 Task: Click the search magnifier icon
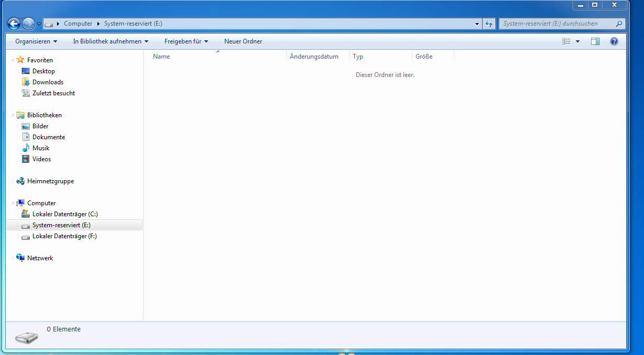(619, 24)
